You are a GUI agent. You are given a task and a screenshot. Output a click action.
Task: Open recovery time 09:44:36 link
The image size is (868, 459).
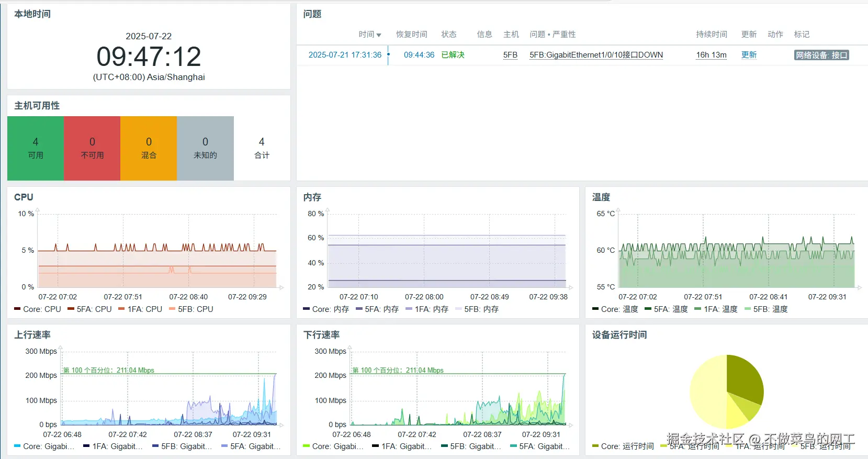pyautogui.click(x=419, y=55)
